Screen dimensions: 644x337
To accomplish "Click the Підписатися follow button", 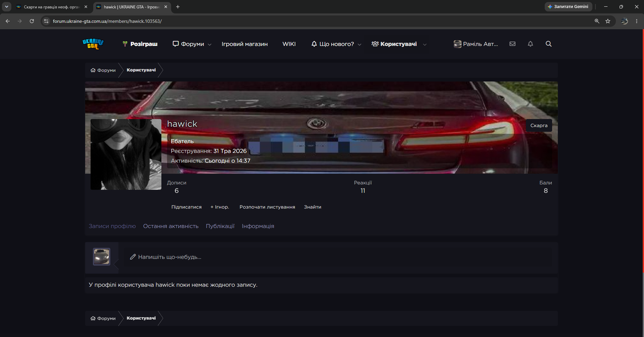I will (x=186, y=207).
